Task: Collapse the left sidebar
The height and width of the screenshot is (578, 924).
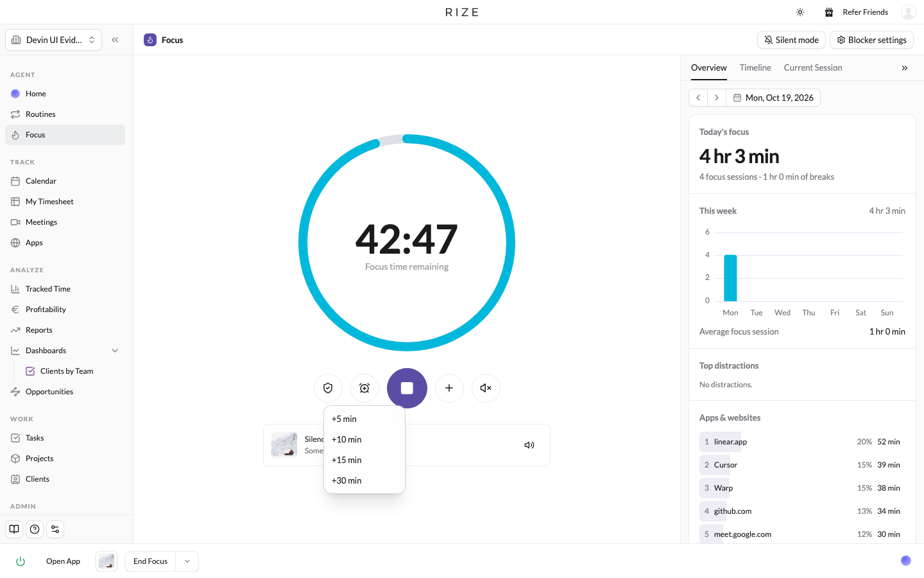Action: 115,40
